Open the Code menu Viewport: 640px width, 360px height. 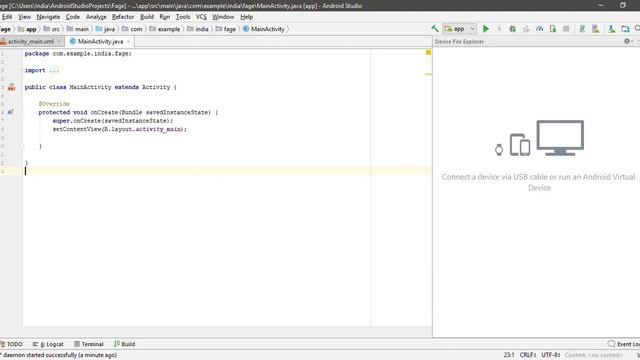click(x=73, y=17)
